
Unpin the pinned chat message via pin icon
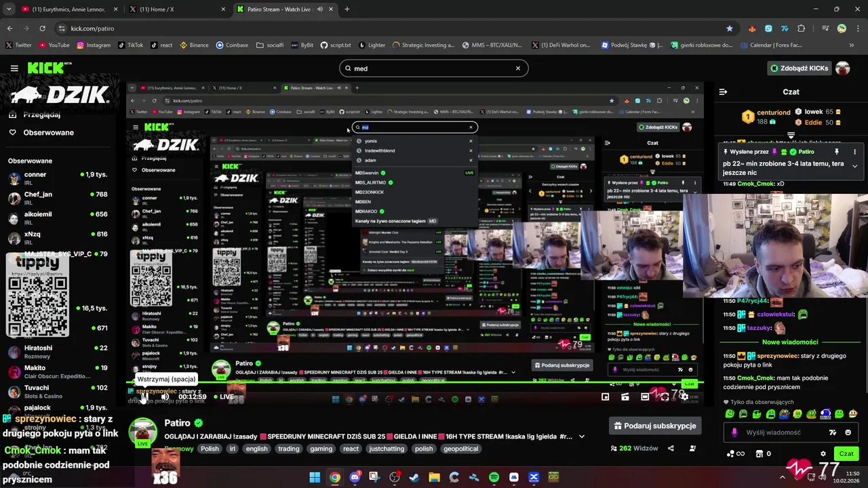(837, 152)
